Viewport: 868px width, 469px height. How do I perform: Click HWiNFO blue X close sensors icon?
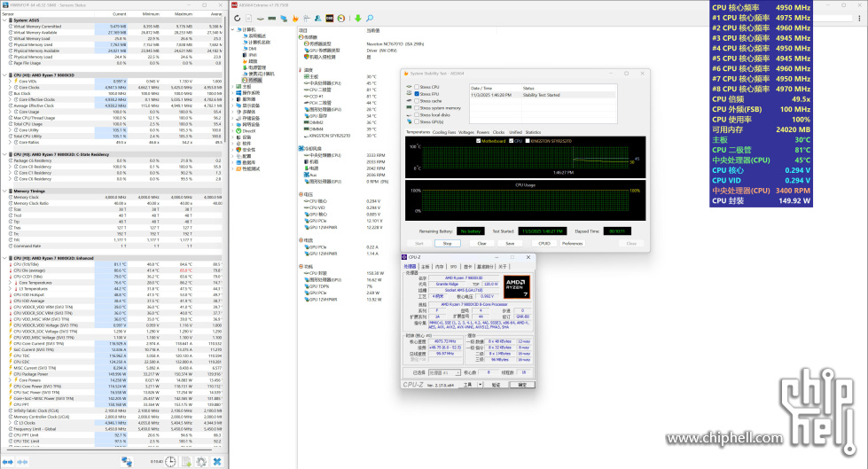(216, 461)
